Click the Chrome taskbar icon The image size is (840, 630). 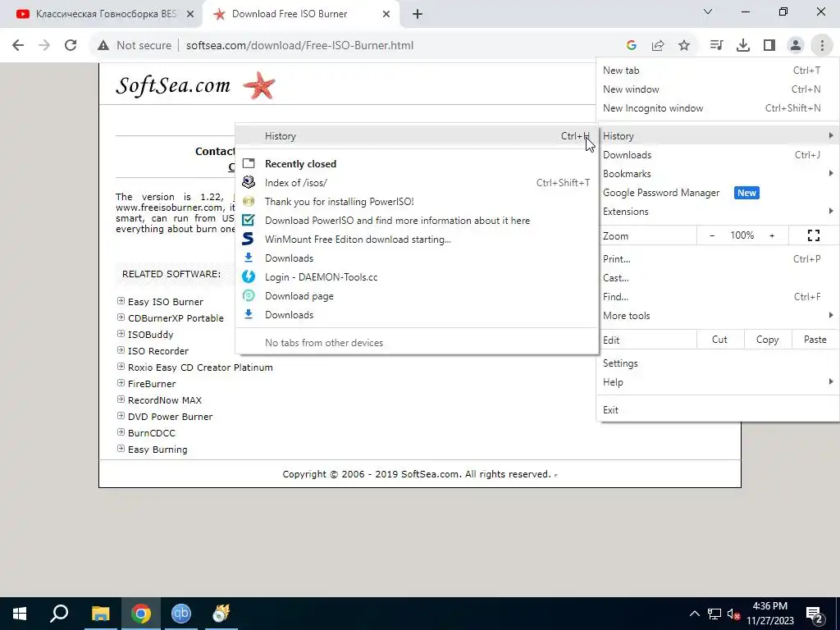(141, 614)
